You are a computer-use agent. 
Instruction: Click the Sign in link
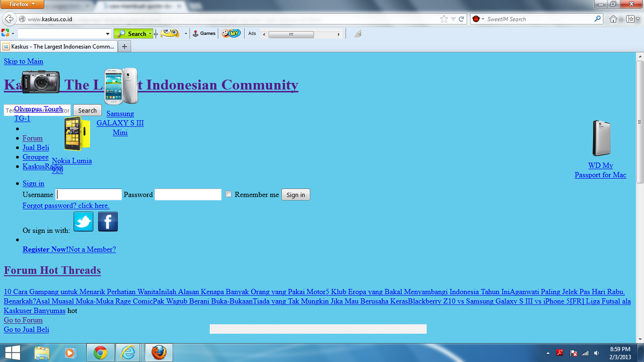click(33, 183)
